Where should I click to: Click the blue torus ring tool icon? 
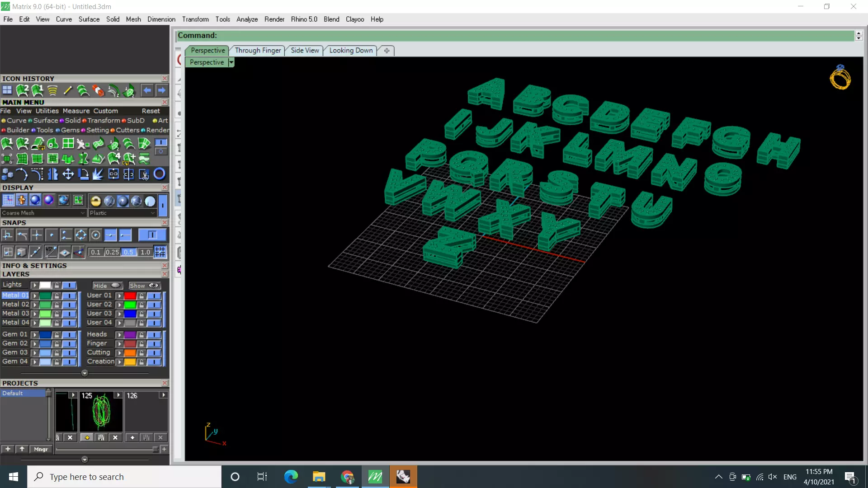[x=159, y=174]
